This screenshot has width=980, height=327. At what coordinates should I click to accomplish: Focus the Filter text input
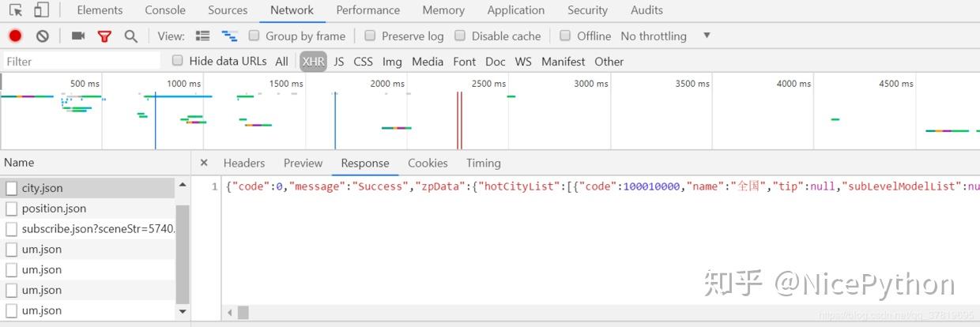[81, 61]
